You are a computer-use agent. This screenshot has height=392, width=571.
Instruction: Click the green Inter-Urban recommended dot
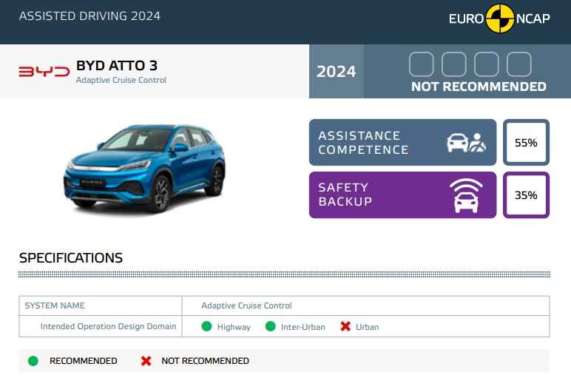(271, 326)
